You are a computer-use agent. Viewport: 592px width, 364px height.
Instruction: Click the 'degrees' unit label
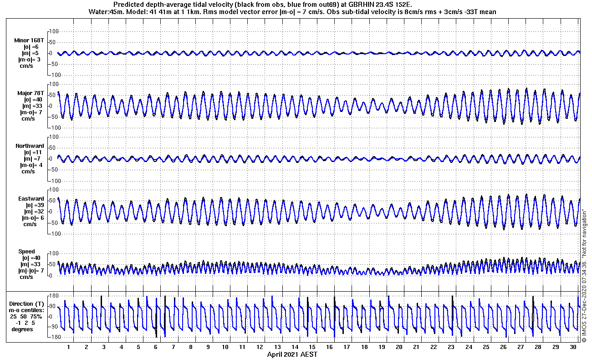(22, 329)
